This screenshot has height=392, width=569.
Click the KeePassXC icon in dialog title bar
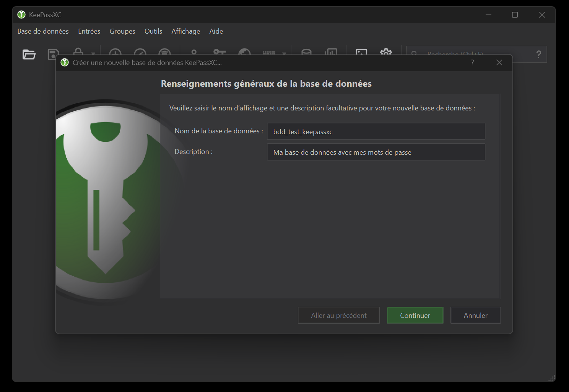point(65,62)
